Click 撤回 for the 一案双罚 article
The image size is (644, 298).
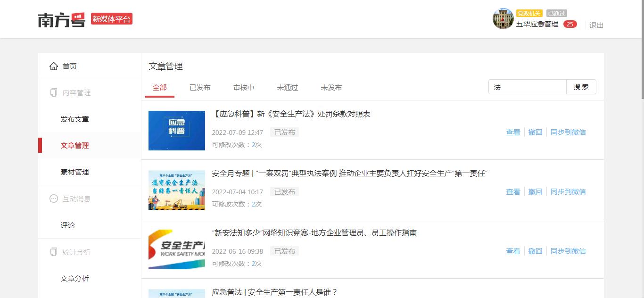click(535, 192)
